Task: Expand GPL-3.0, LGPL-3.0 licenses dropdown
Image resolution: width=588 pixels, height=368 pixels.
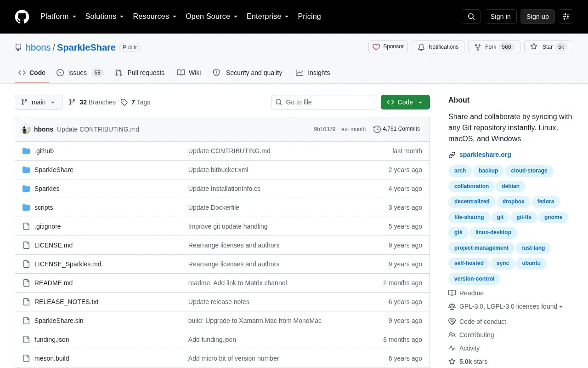Action: pos(505,306)
